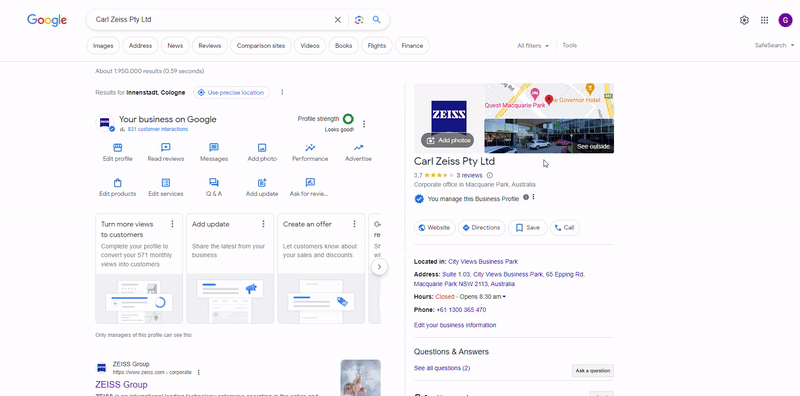Click the Performance chart icon

point(310,148)
